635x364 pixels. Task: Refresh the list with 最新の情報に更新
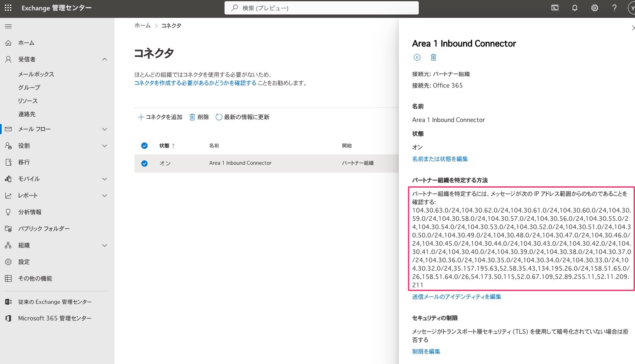tap(242, 117)
